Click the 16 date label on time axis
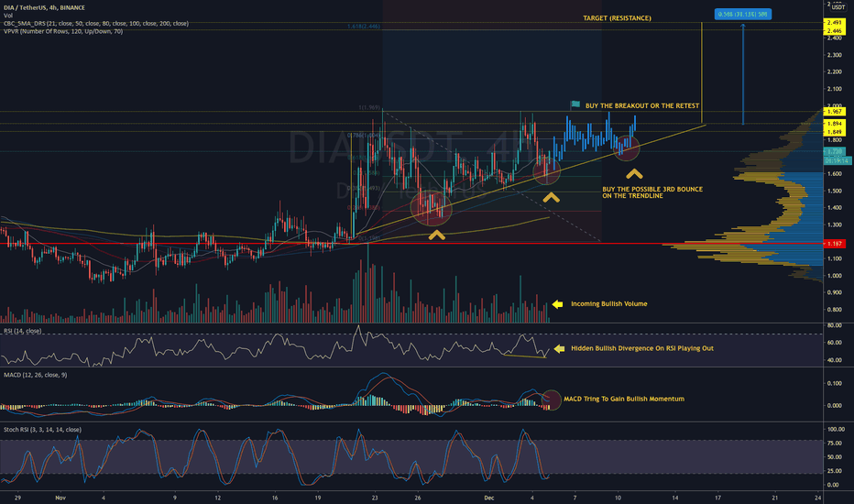The width and height of the screenshot is (854, 504). pyautogui.click(x=275, y=498)
